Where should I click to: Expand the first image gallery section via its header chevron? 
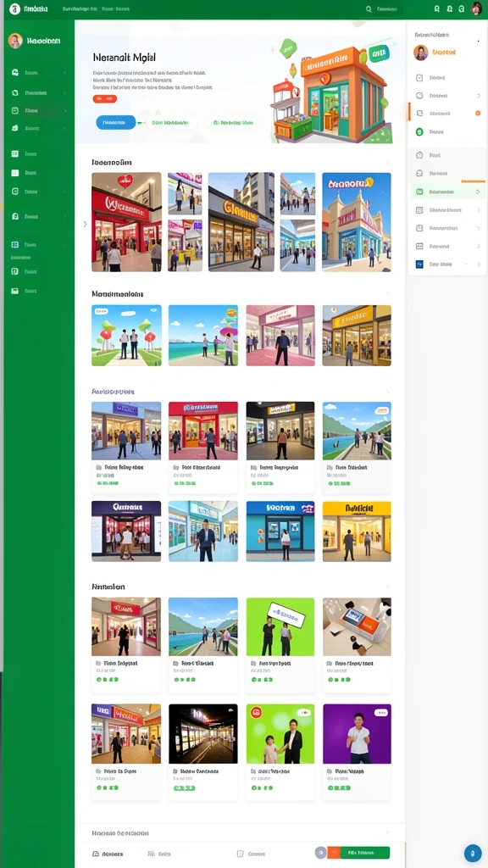coord(388,162)
